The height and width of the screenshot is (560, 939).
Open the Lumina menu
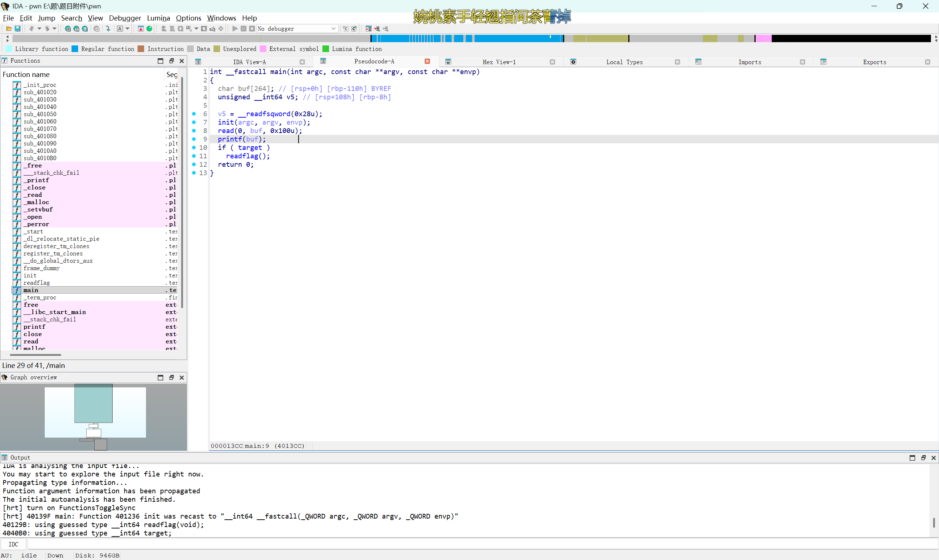click(x=158, y=18)
